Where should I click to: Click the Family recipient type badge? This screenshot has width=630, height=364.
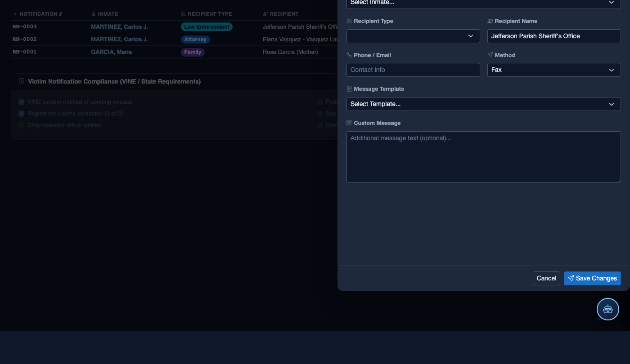coord(193,52)
